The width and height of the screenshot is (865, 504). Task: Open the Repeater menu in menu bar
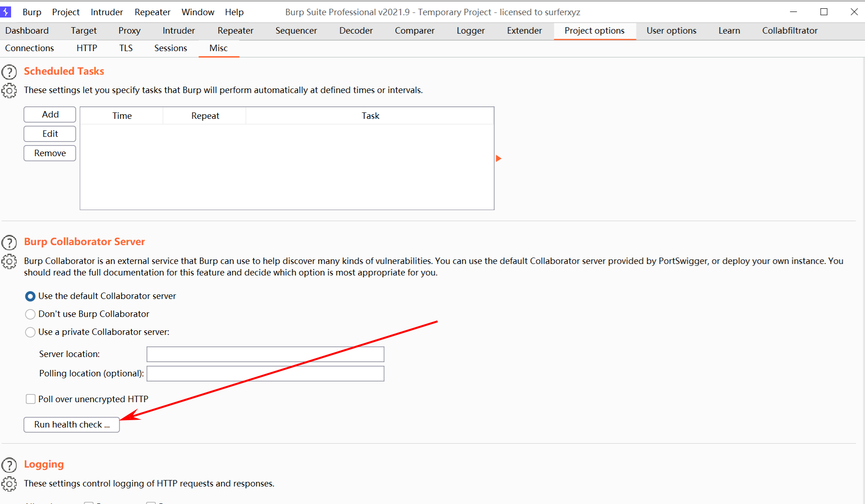[x=153, y=12]
